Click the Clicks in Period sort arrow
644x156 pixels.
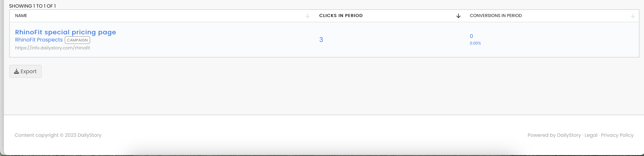[458, 16]
